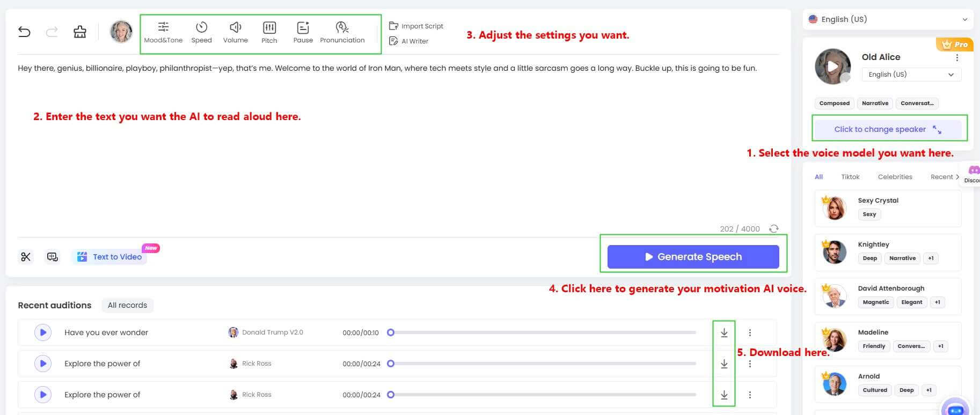
Task: Click the undo arrow icon
Action: click(x=24, y=32)
